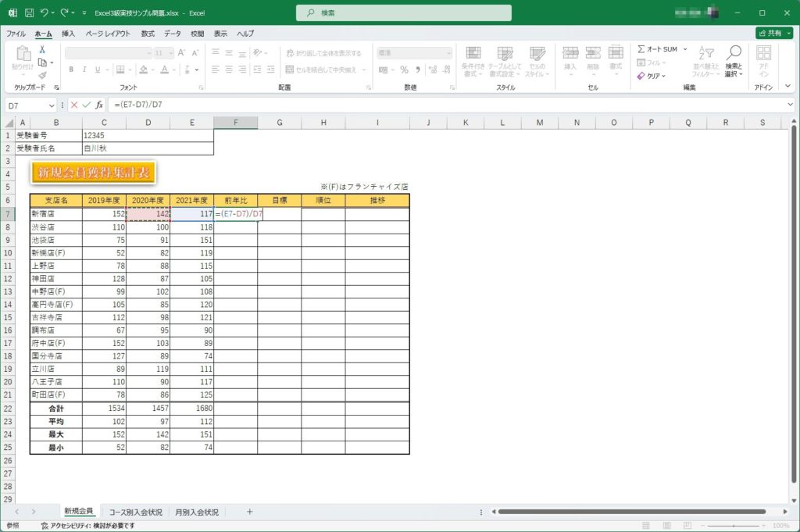
Task: Open the Insert Function fx dialog
Action: tap(99, 105)
